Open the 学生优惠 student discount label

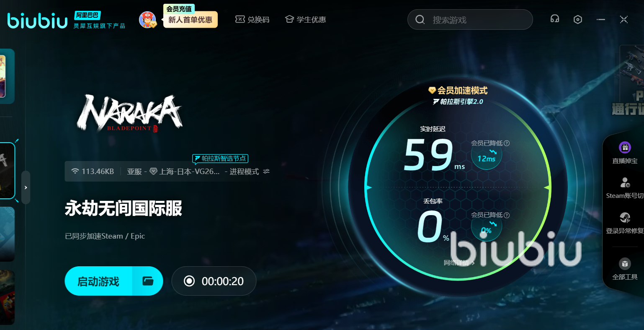pyautogui.click(x=311, y=20)
